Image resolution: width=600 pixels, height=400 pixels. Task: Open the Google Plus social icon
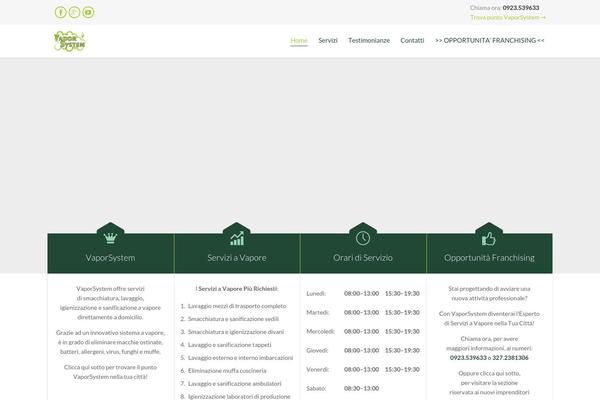point(74,12)
